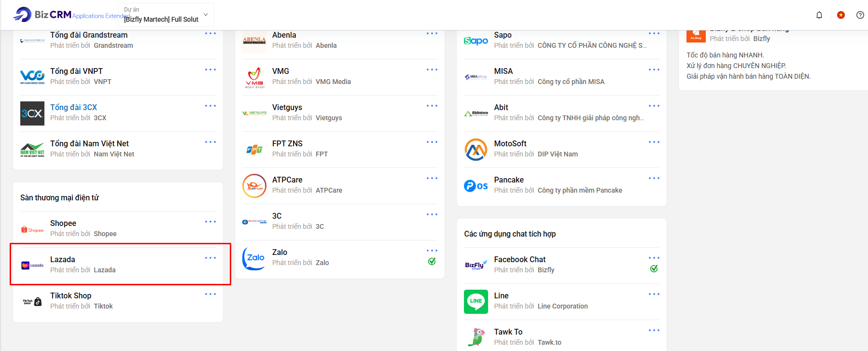Open the more options menu for Shopee
868x351 pixels.
tap(210, 222)
